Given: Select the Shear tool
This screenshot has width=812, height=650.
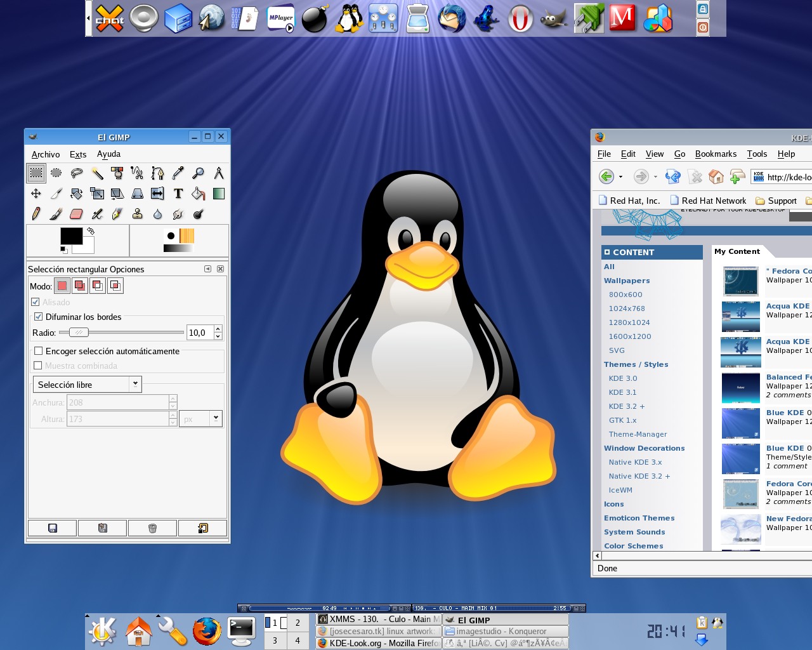Looking at the screenshot, I should pos(117,194).
